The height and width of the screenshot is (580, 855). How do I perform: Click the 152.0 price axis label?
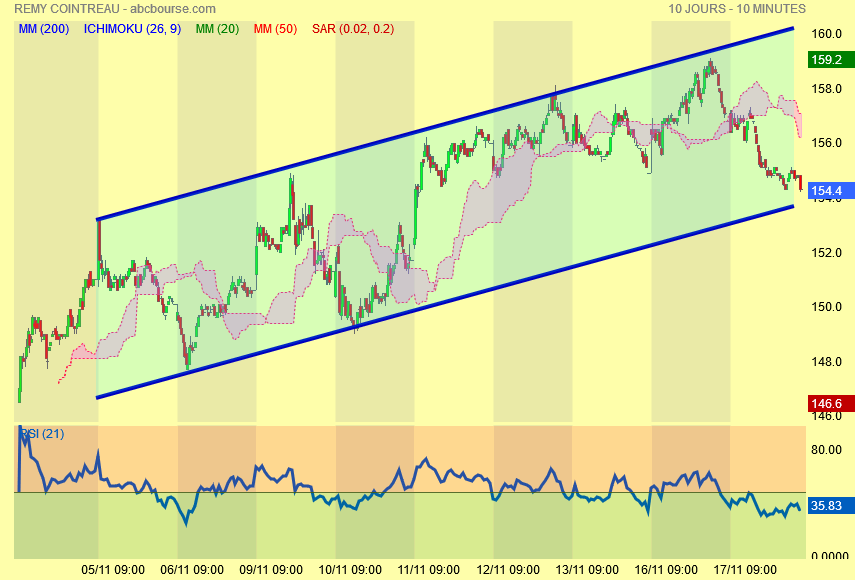(827, 252)
